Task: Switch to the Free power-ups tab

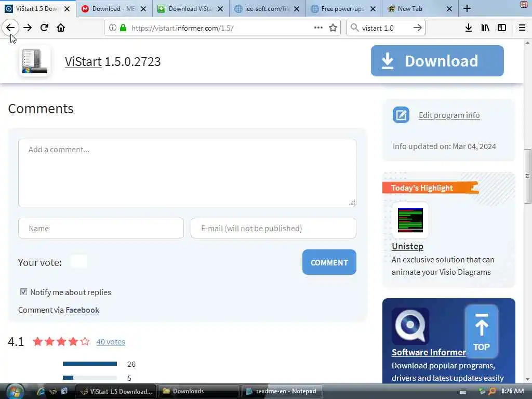Action: click(x=343, y=9)
